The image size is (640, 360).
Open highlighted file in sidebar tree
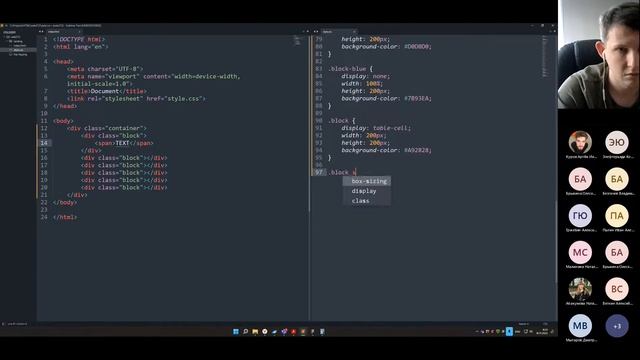(x=18, y=50)
